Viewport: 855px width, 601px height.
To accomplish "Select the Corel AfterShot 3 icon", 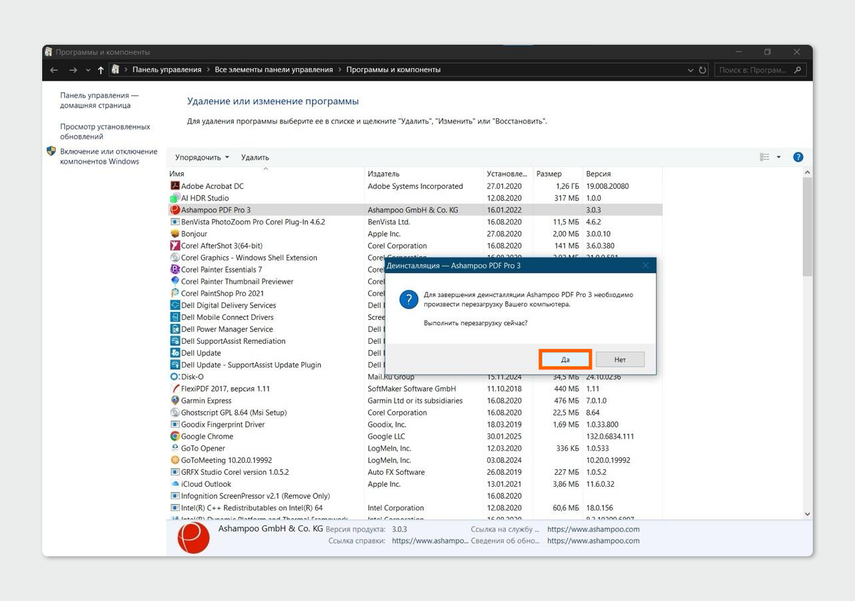I will 174,246.
